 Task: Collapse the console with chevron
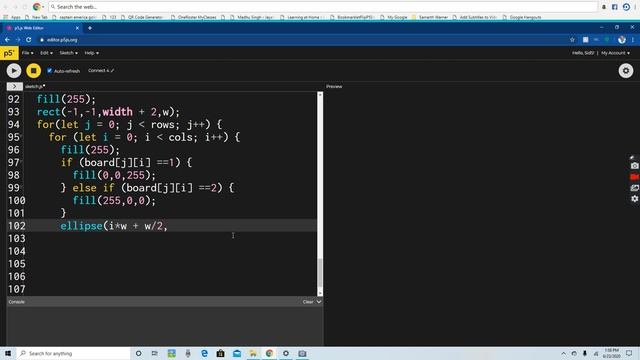tap(319, 302)
